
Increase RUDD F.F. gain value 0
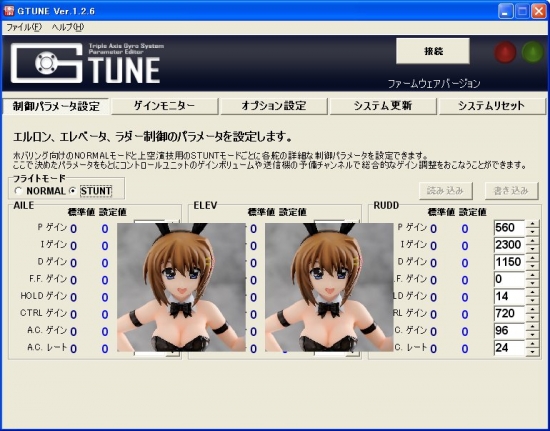tap(532, 275)
